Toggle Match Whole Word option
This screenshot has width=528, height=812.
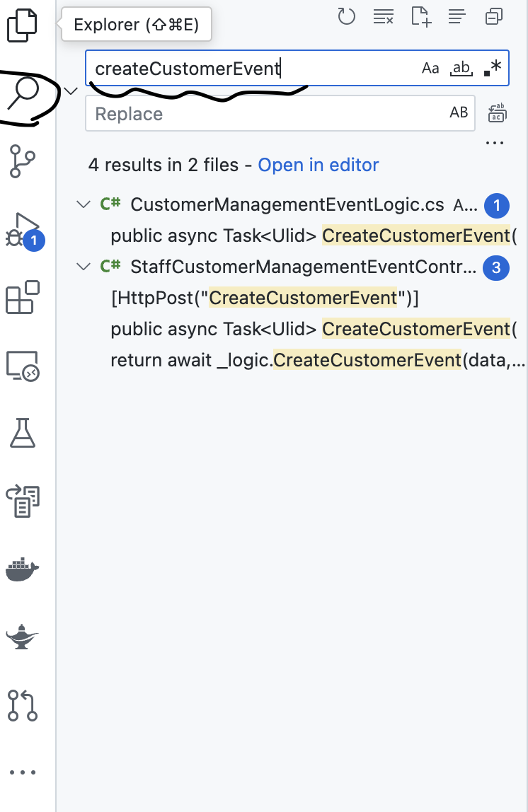pos(461,68)
